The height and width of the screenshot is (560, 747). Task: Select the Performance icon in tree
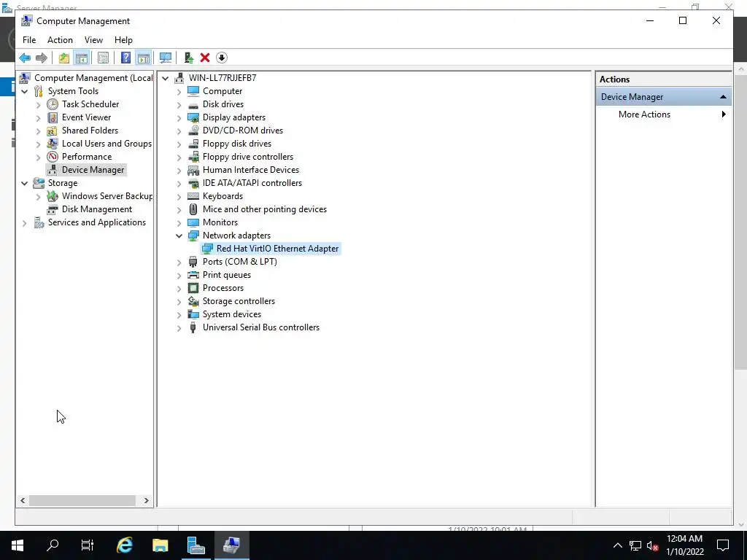coord(53,157)
